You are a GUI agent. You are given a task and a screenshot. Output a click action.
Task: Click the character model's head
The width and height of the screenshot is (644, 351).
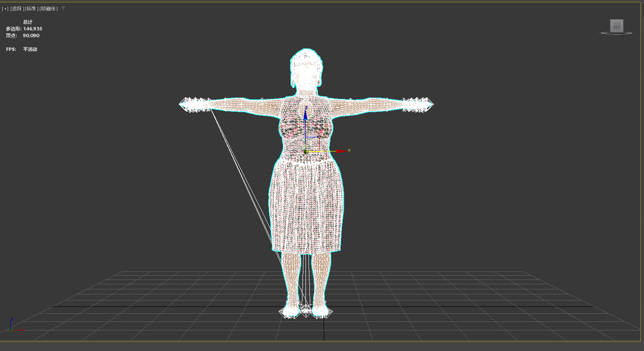click(x=306, y=69)
